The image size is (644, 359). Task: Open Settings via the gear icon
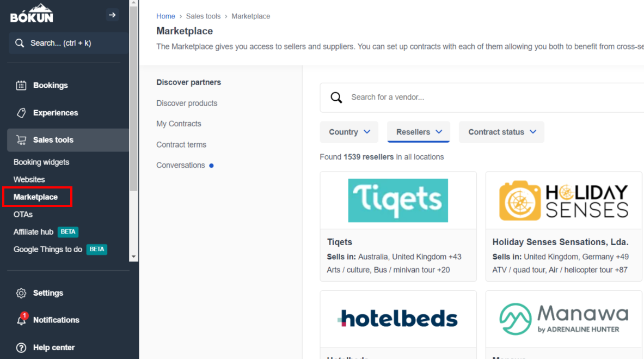(x=21, y=293)
